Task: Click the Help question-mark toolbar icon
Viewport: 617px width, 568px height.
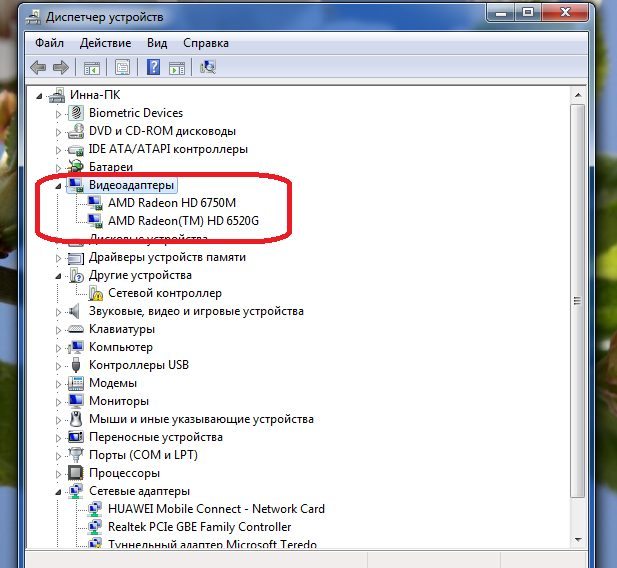Action: coord(153,67)
